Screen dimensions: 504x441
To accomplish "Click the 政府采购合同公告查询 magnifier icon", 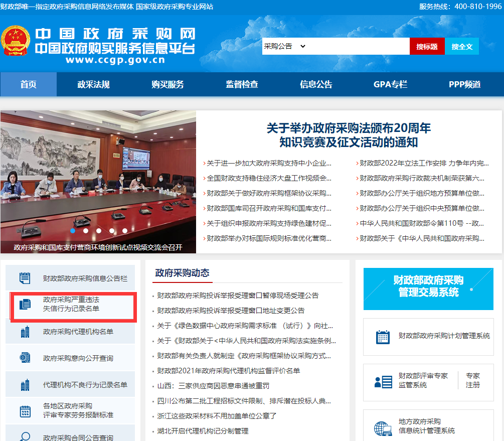I will 25,436.
